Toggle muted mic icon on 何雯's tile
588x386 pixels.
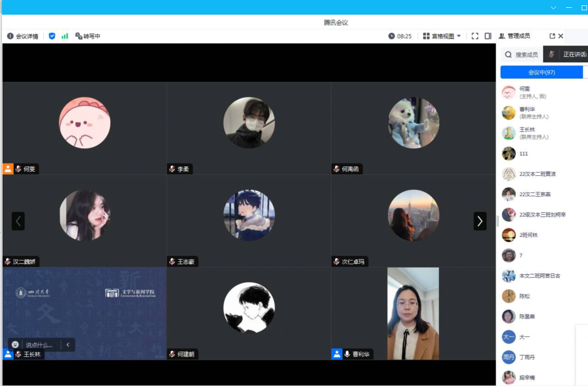(x=18, y=169)
